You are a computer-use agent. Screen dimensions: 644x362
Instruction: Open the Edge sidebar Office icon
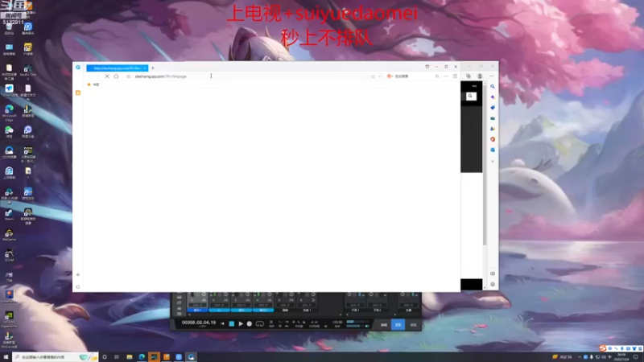click(x=493, y=139)
